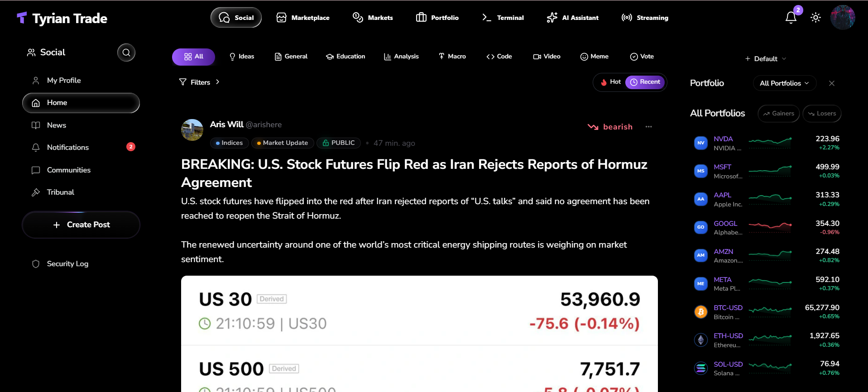This screenshot has height=392, width=868.
Task: Click the AMZN ticker icon
Action: click(700, 255)
